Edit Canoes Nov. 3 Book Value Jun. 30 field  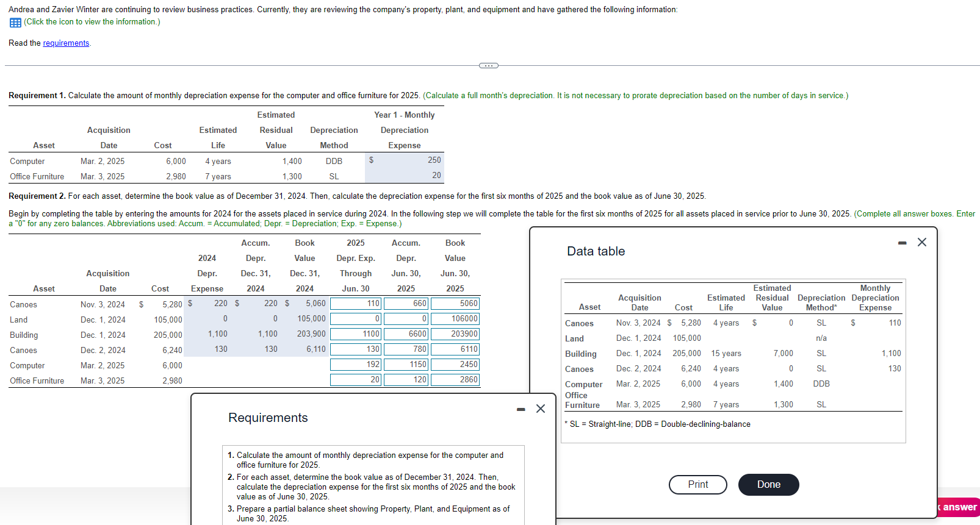(455, 304)
